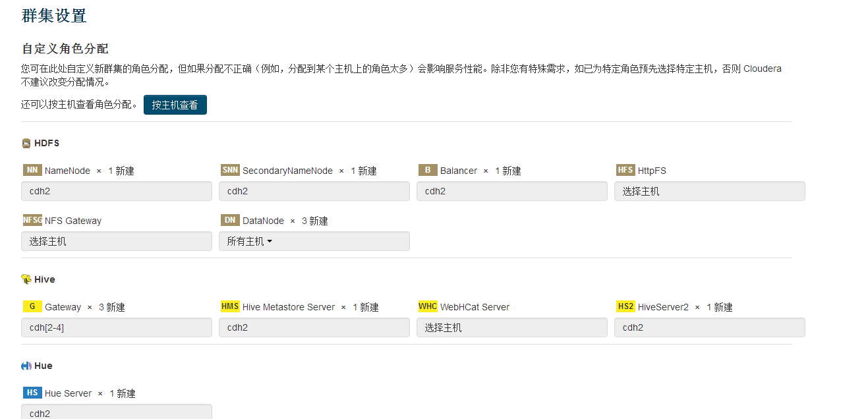Click the SNN SecondaryNameNode role badge

230,170
